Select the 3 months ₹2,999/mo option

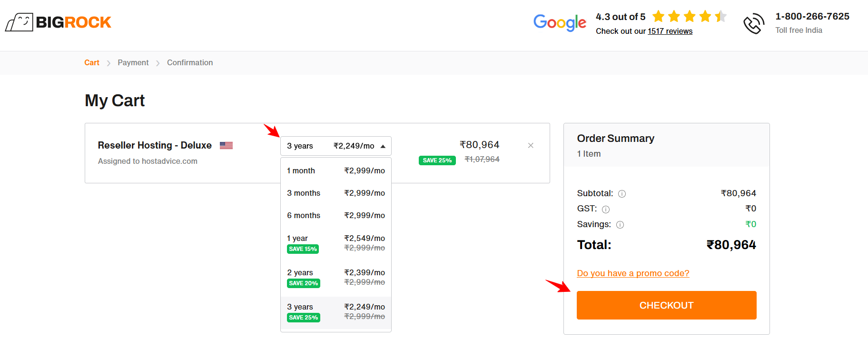pyautogui.click(x=336, y=193)
